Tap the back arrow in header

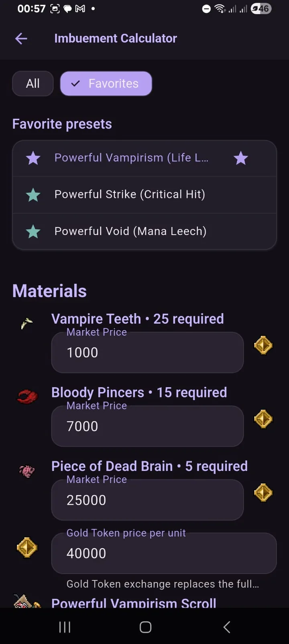pyautogui.click(x=21, y=38)
